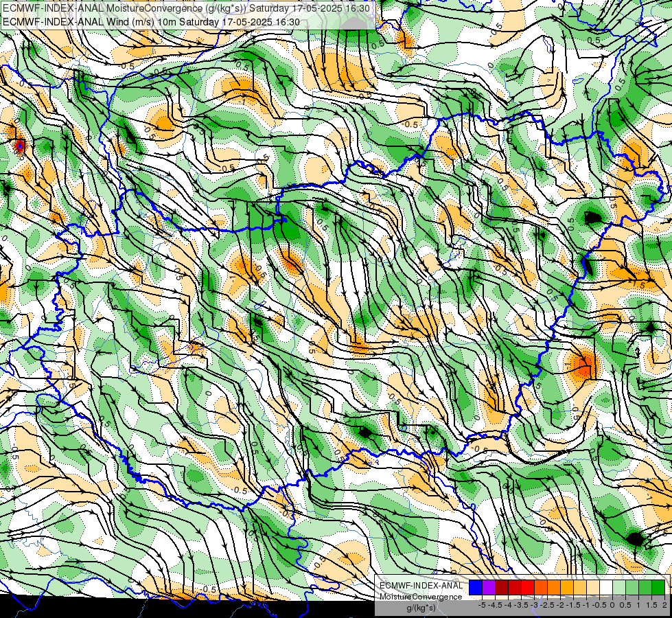Choose the legend swatch between -2 and -1.5
Image resolution: width=672 pixels, height=618 pixels.
[x=566, y=587]
